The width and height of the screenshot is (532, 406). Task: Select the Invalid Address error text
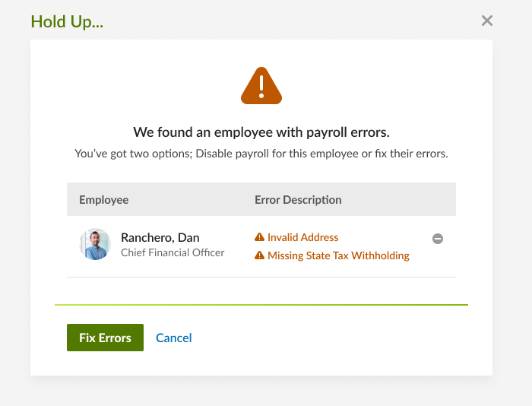(x=302, y=237)
